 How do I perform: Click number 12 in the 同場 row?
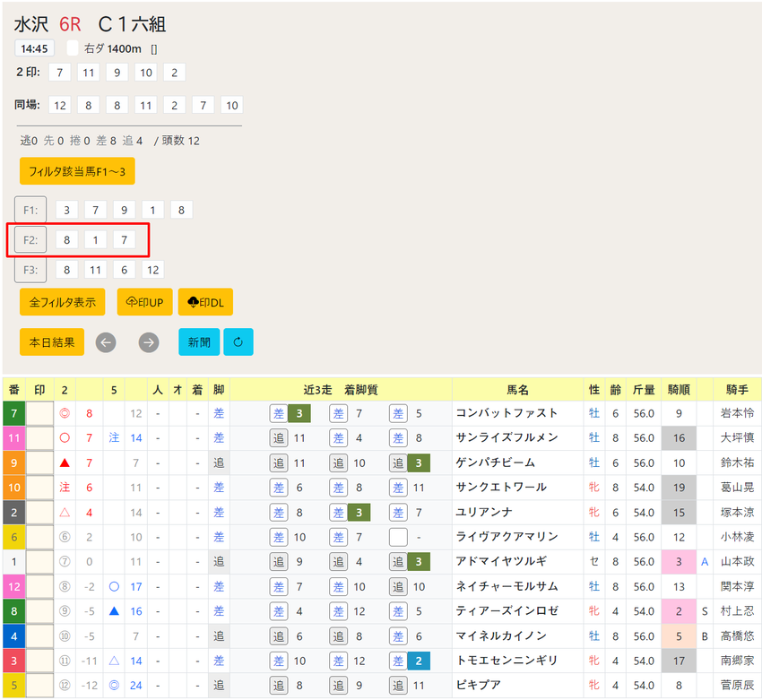click(x=60, y=105)
